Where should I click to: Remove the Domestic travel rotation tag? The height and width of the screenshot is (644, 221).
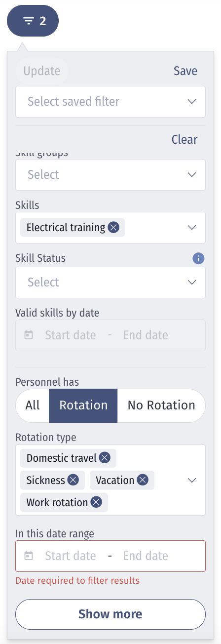click(x=105, y=458)
